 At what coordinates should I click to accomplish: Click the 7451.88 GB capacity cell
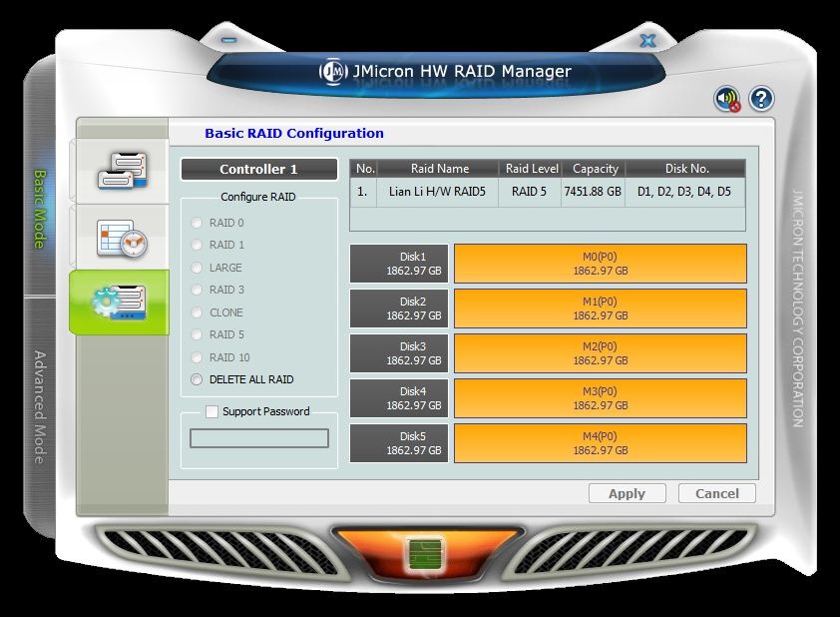click(593, 192)
